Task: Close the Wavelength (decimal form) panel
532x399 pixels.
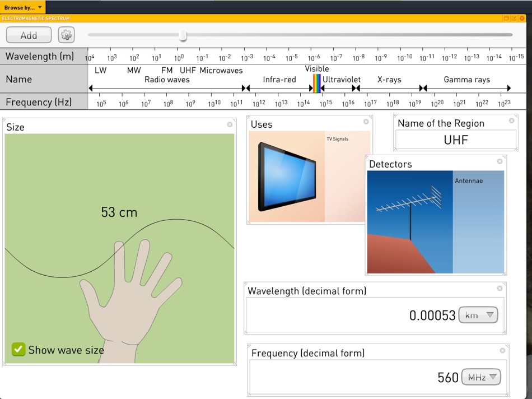Action: click(500, 288)
